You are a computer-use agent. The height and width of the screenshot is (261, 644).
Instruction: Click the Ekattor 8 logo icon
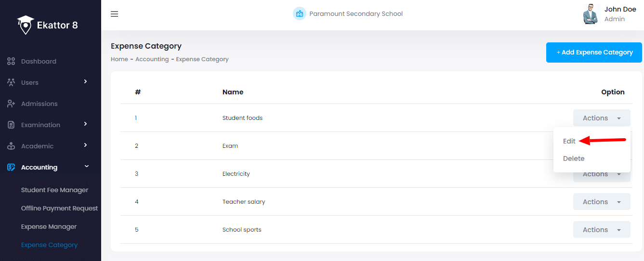25,25
